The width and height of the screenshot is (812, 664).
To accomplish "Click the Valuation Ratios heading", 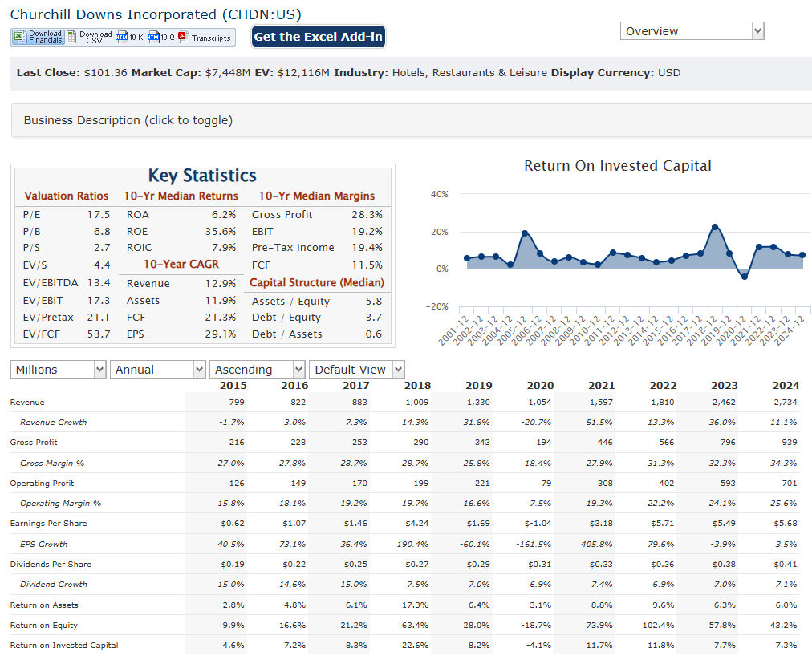I will pos(67,196).
